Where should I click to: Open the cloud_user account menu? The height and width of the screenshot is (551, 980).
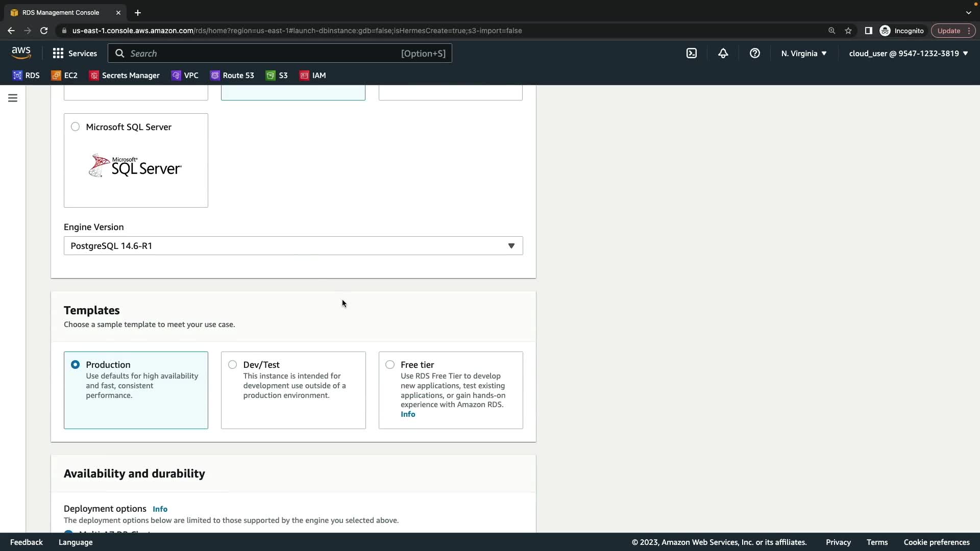[x=908, y=54]
